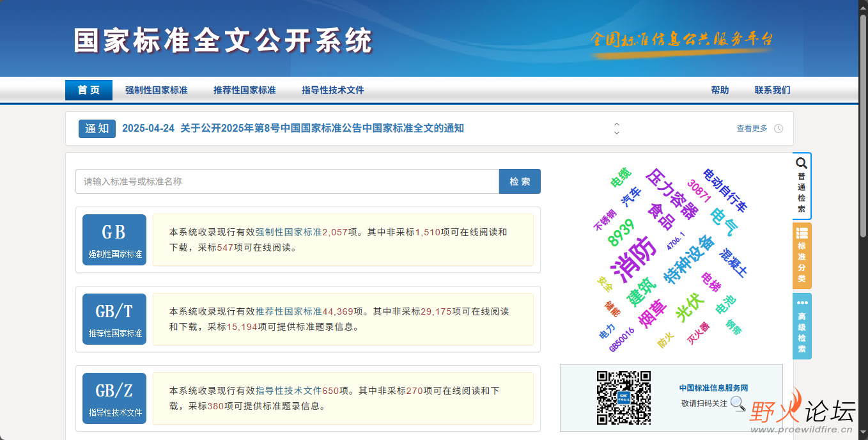Click the 30871 keyword in tag cloud

[699, 191]
